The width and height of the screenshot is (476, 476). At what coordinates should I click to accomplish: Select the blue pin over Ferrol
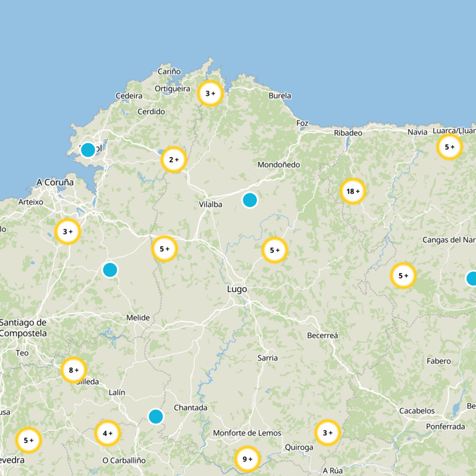[88, 149]
